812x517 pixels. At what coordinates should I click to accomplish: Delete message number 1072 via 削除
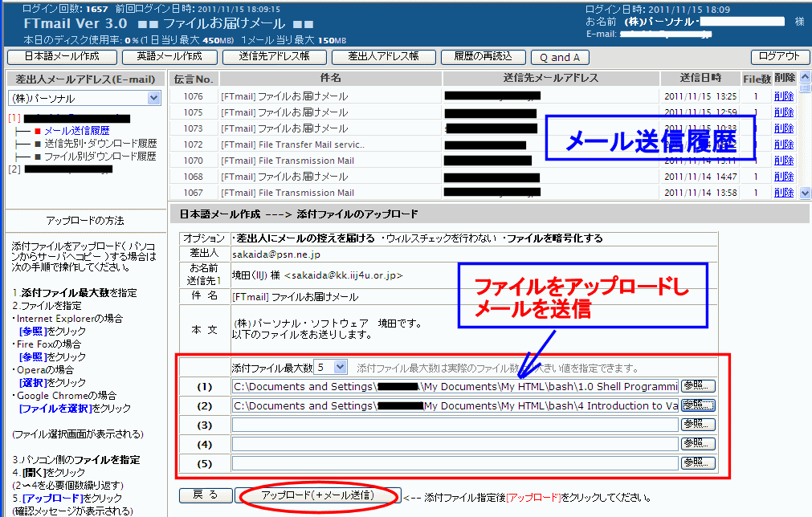[784, 145]
